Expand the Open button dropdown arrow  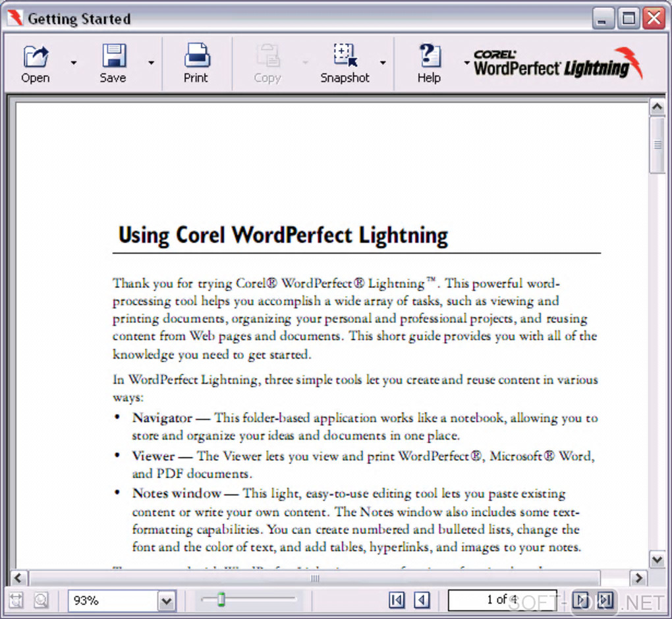[74, 63]
